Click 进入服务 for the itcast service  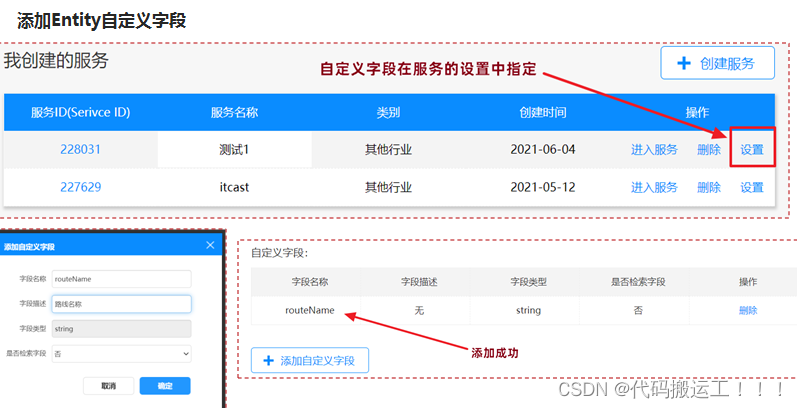click(x=654, y=187)
